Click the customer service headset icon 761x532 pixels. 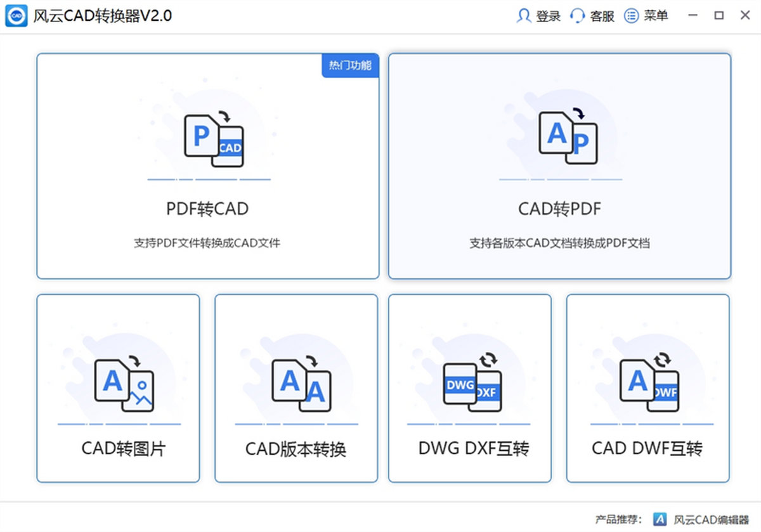pyautogui.click(x=577, y=16)
